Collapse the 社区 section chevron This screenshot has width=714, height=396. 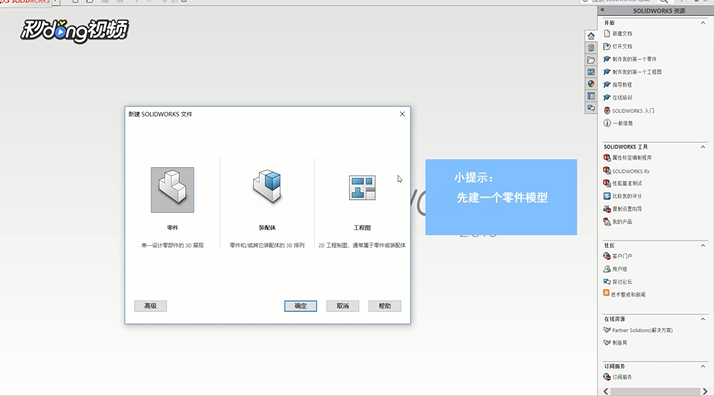703,245
